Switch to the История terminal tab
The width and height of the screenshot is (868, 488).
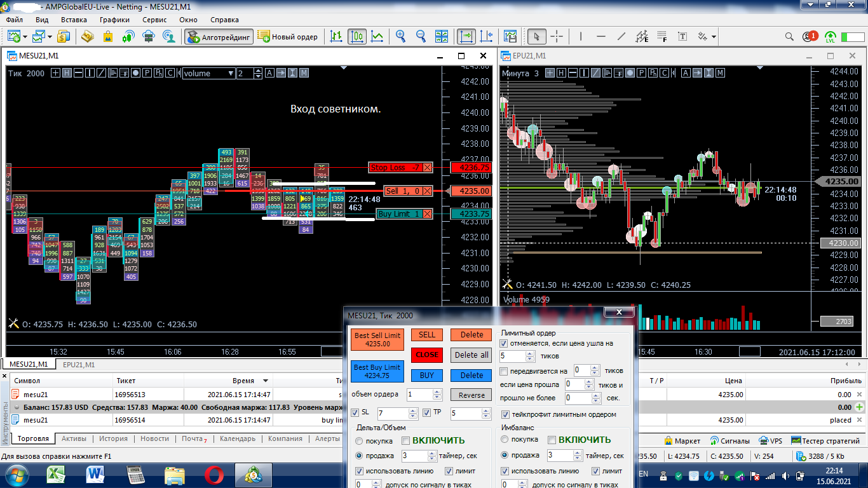tap(113, 438)
